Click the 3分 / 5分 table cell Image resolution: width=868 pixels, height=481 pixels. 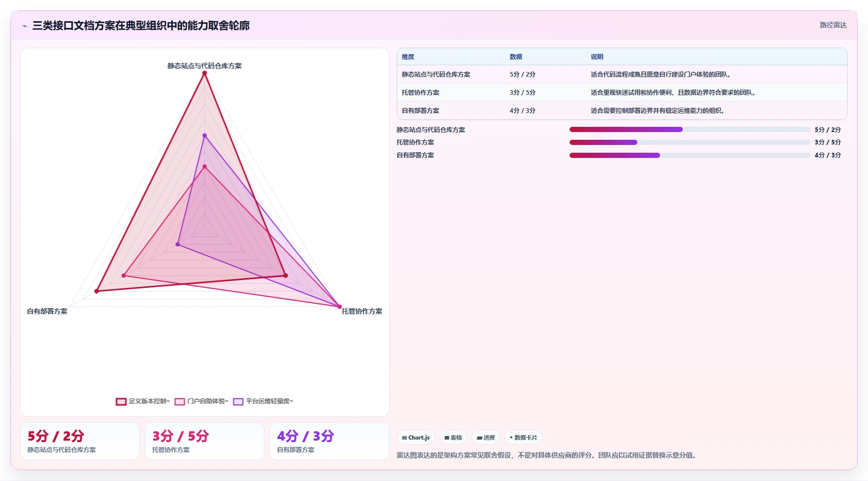(x=522, y=93)
